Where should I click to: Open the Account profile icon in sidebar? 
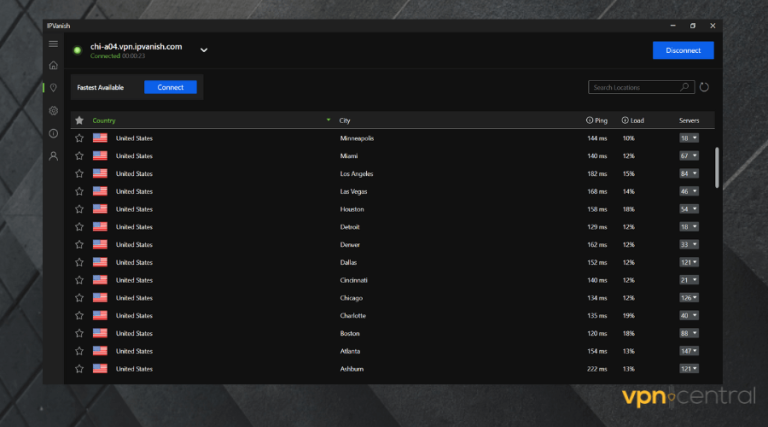53,156
